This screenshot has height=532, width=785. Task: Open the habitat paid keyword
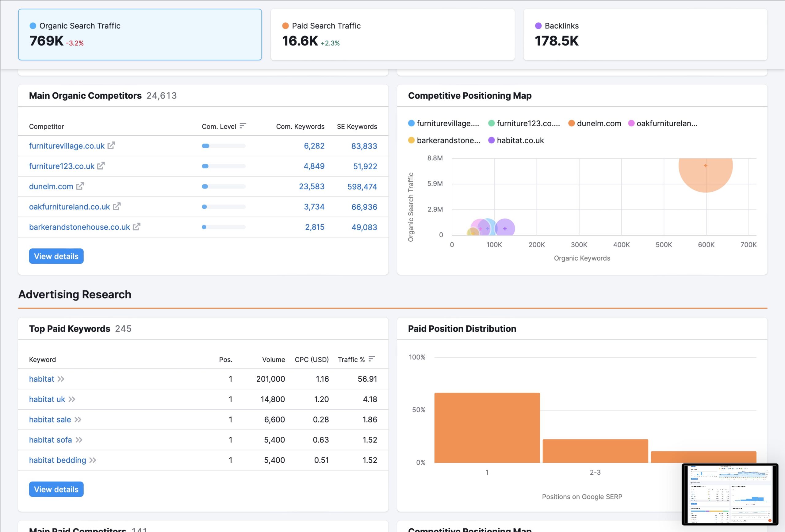[41, 379]
